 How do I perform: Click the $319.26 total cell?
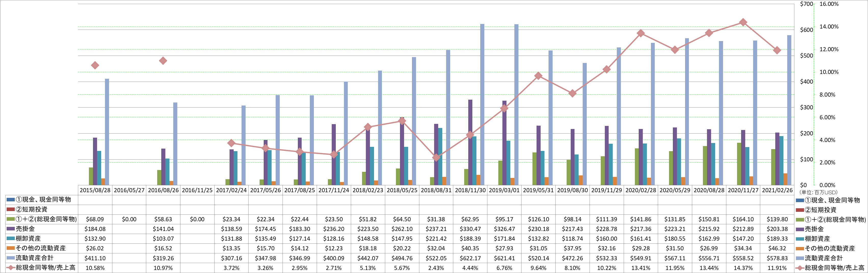tap(163, 258)
